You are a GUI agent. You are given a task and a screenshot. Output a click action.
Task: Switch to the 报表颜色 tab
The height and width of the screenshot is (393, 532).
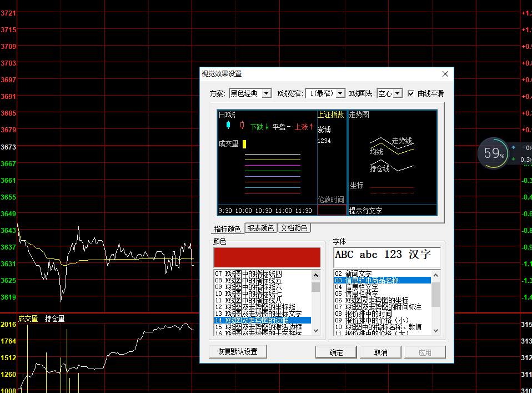pos(260,228)
